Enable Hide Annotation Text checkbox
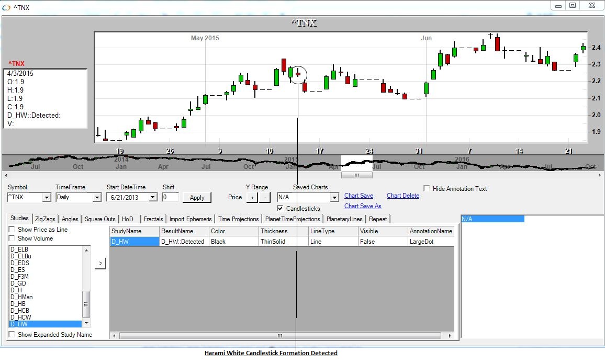Image resolution: width=605 pixels, height=364 pixels. [427, 189]
